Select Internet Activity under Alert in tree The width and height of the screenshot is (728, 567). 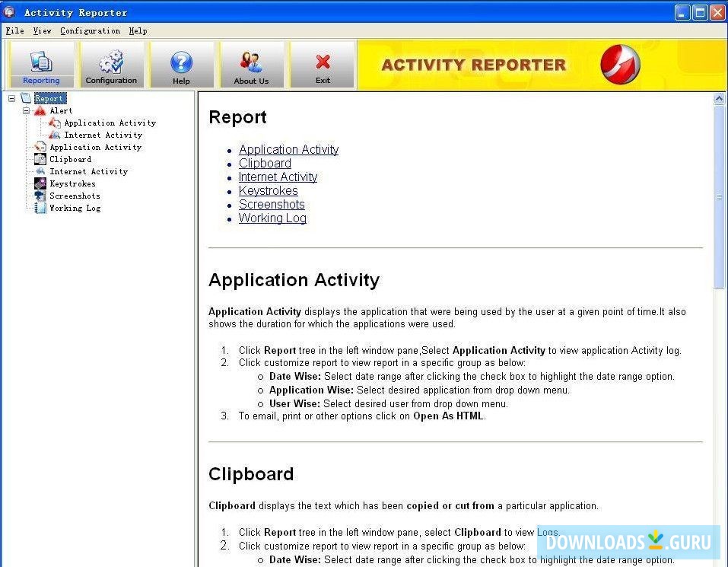[103, 135]
